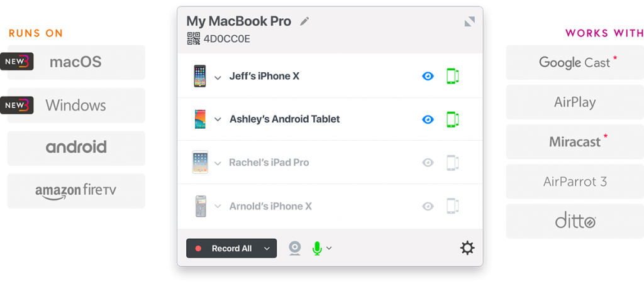Select the macOS platform tile
Viewport: 644px width, 284px height.
click(76, 62)
